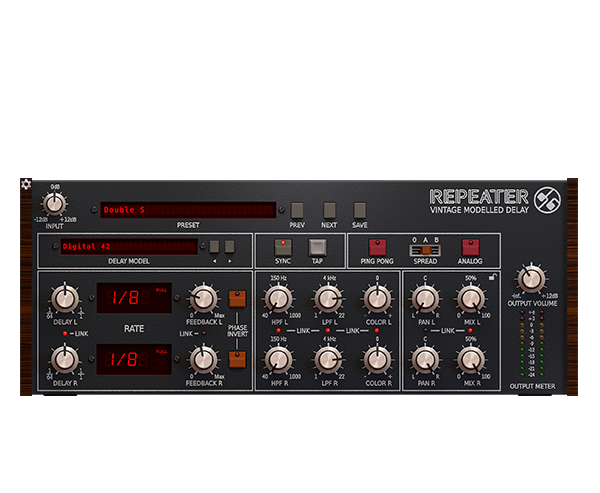Toggle the PAN link LED
The image size is (600, 493).
pyautogui.click(x=425, y=330)
